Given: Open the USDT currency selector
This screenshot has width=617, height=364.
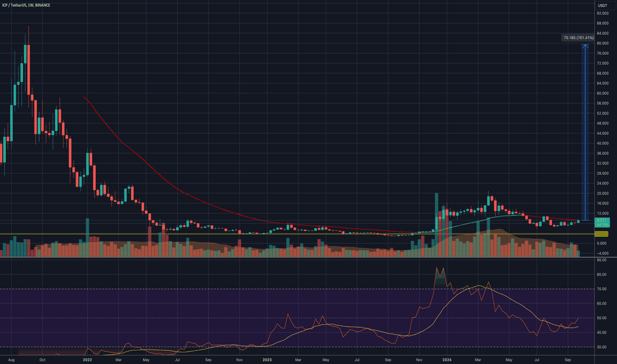Looking at the screenshot, I should pyautogui.click(x=602, y=5).
